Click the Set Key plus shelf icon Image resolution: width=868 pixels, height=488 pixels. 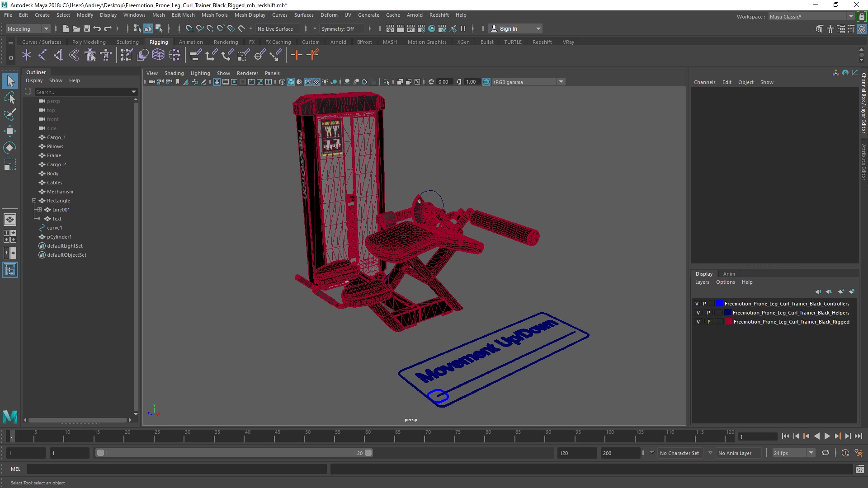tap(297, 55)
